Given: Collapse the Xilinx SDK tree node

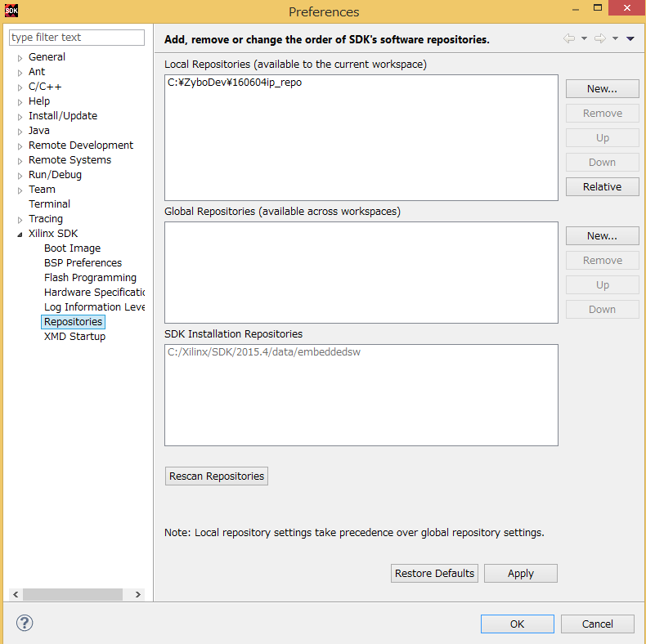Looking at the screenshot, I should point(20,235).
